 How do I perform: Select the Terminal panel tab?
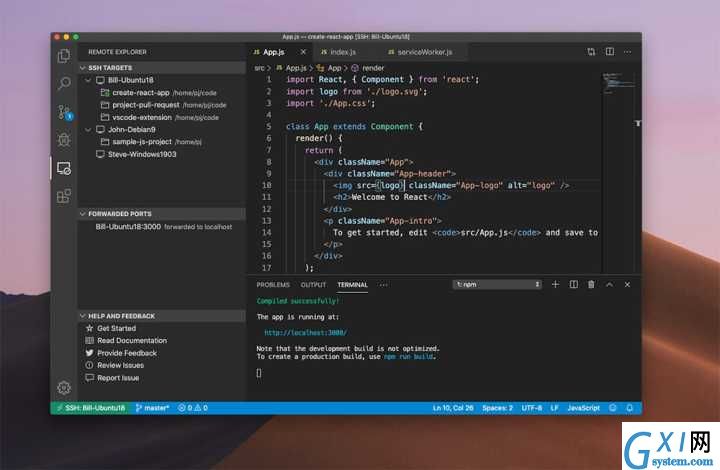(x=352, y=285)
